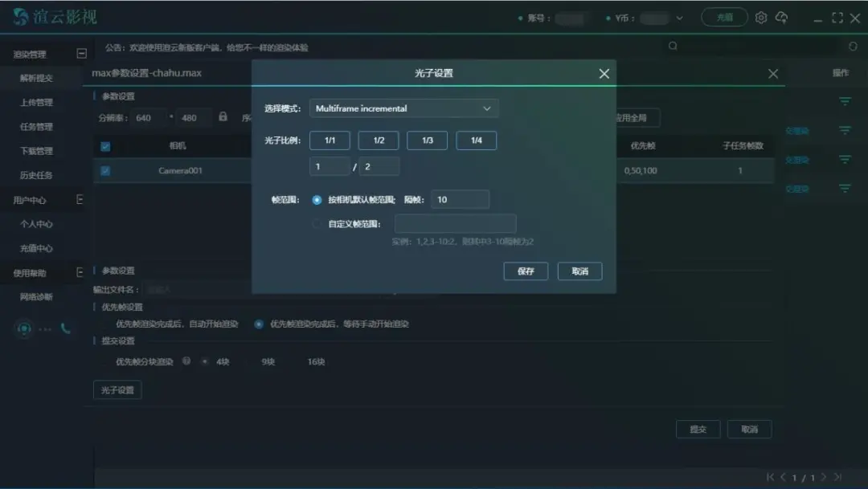
Task: Collapse the 渲染管理 sidebar section
Action: [81, 54]
